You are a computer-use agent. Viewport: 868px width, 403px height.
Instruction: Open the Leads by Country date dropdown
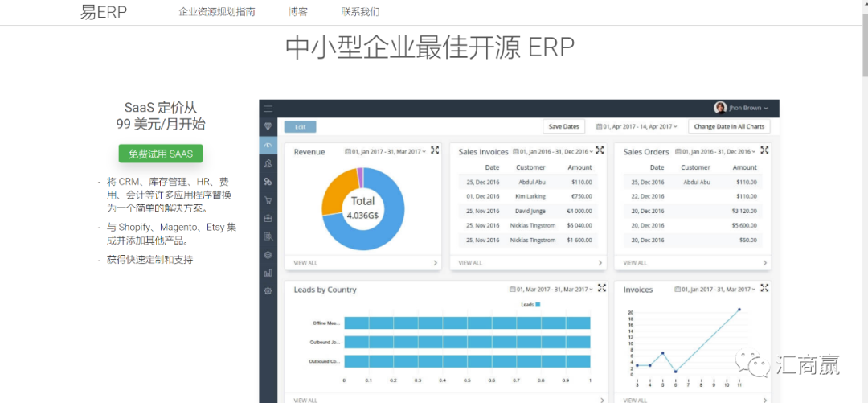pos(551,290)
